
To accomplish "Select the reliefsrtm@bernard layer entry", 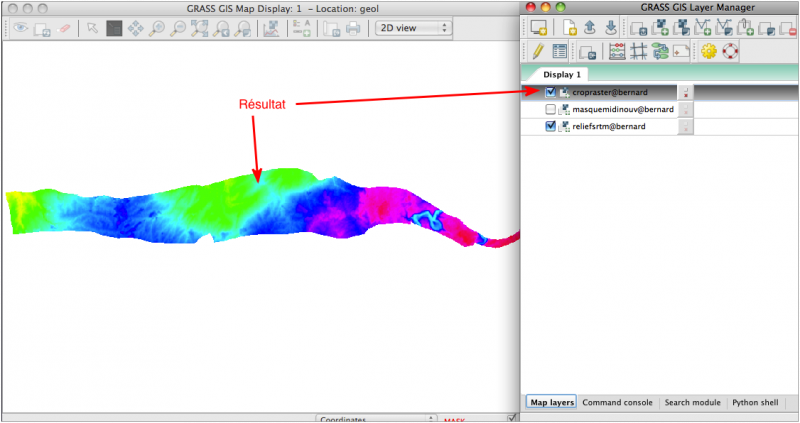I will click(x=608, y=127).
